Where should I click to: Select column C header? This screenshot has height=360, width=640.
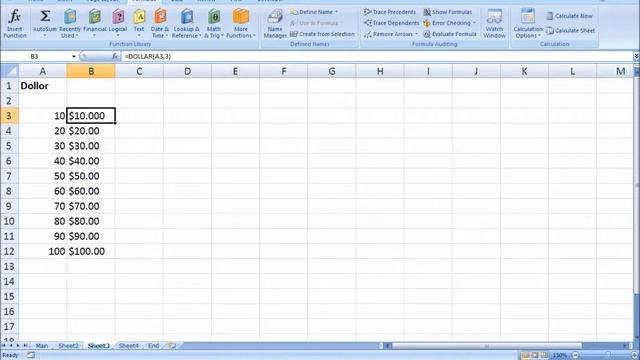pyautogui.click(x=139, y=71)
